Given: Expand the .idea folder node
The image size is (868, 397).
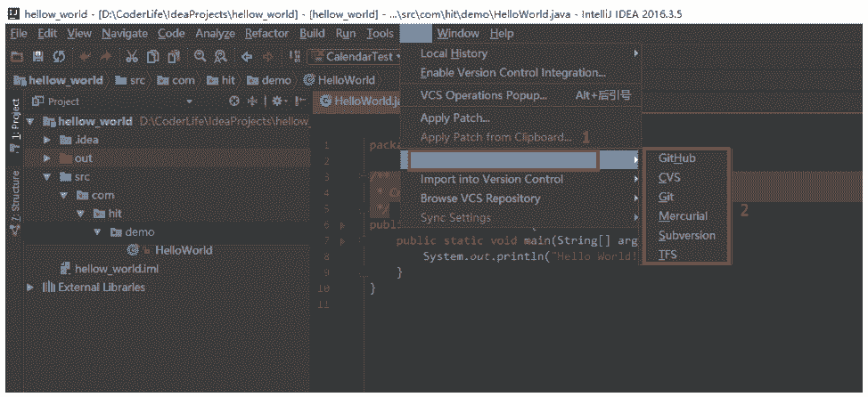Looking at the screenshot, I should coord(47,140).
